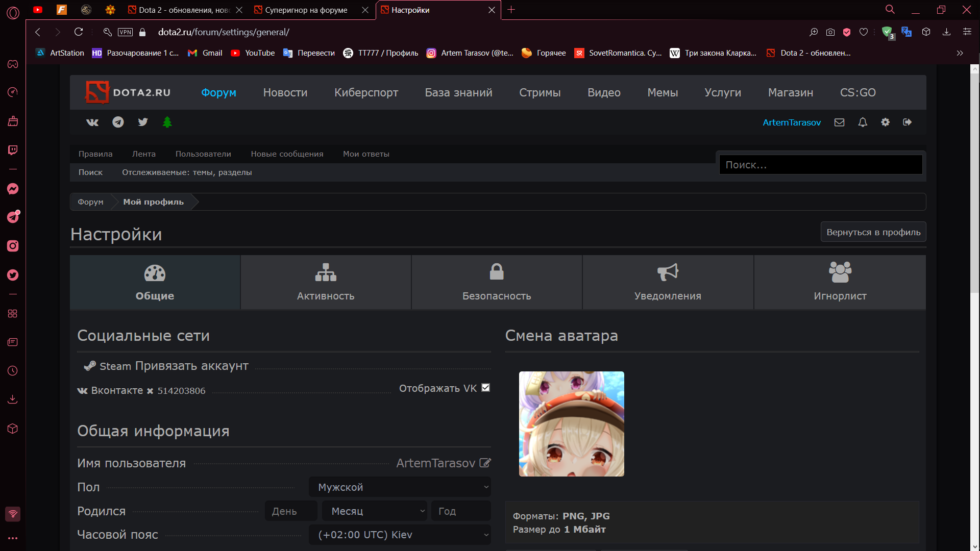Open private messages envelope icon
980x551 pixels.
click(x=839, y=122)
